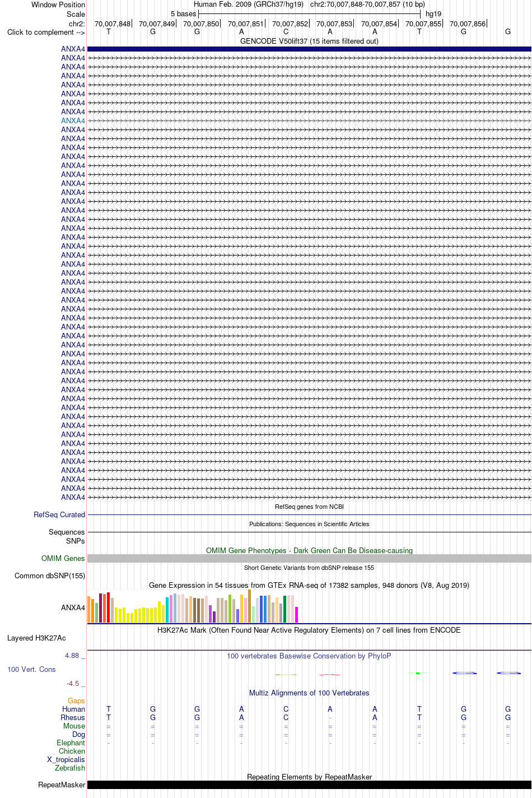Click the PhyloP upper limit value 4.88
The height and width of the screenshot is (798, 532).
coord(72,655)
